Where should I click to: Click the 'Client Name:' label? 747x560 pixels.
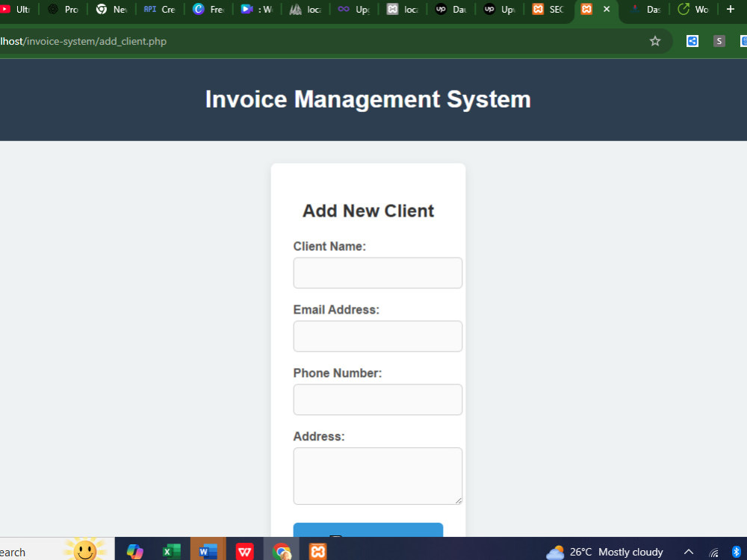(329, 246)
